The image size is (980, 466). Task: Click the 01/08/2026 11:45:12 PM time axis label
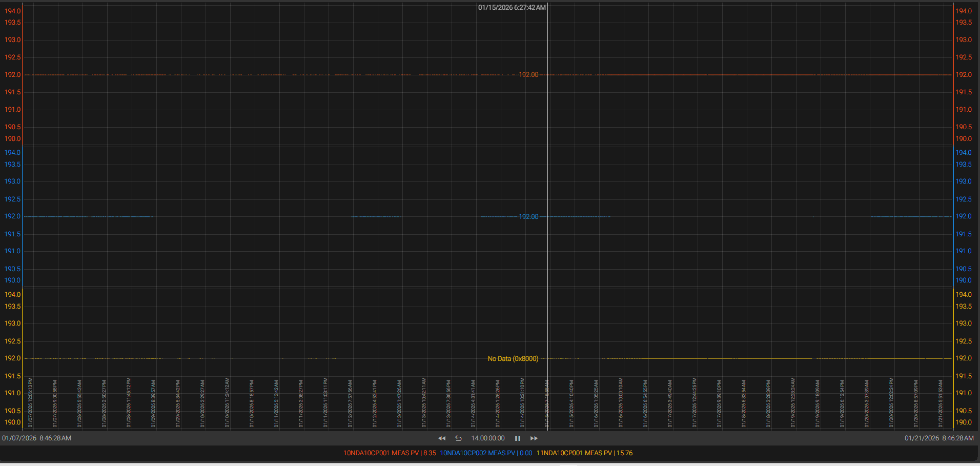coord(129,403)
